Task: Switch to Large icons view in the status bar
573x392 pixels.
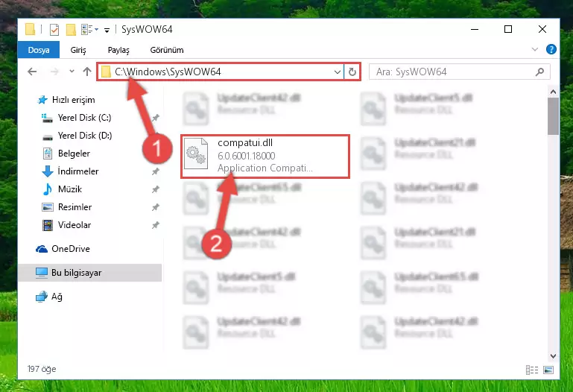Action: 548,370
